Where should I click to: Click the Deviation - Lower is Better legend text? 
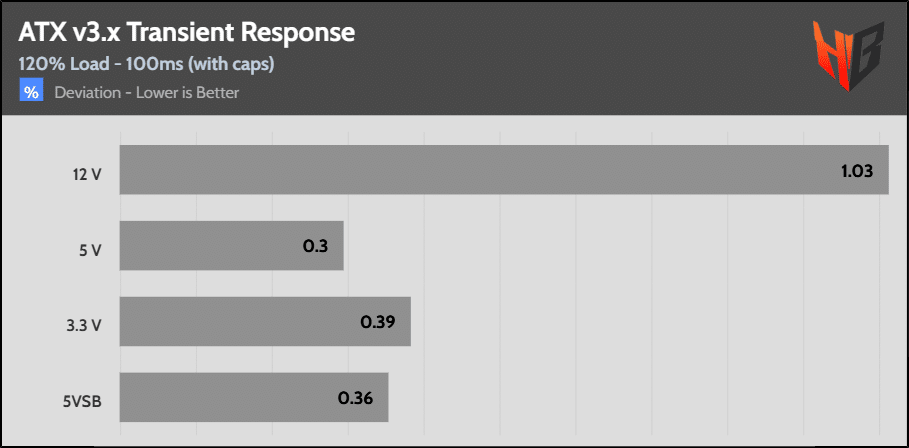point(147,93)
